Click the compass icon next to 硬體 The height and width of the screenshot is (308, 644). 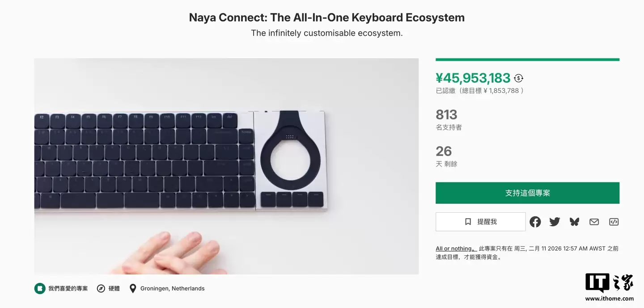tap(101, 288)
